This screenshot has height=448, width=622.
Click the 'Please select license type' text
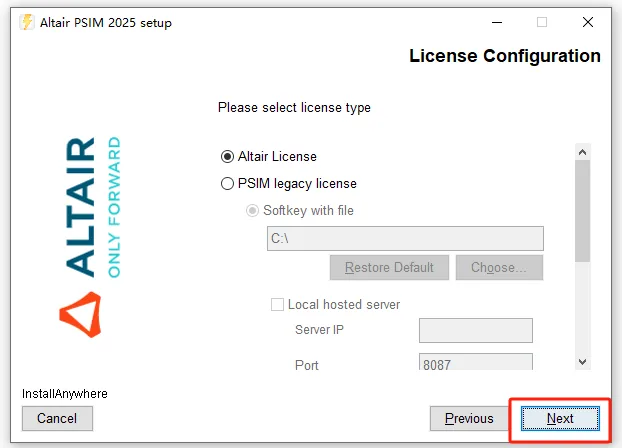[x=294, y=108]
